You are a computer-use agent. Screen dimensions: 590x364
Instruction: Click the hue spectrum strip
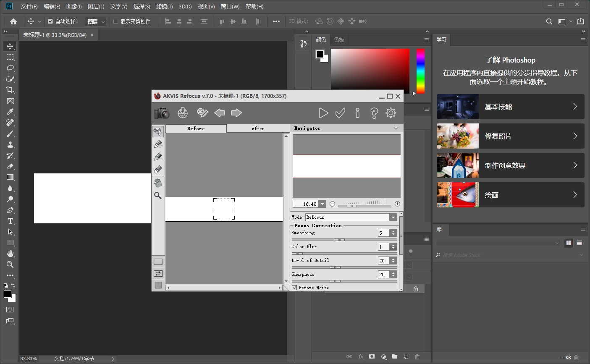[420, 71]
